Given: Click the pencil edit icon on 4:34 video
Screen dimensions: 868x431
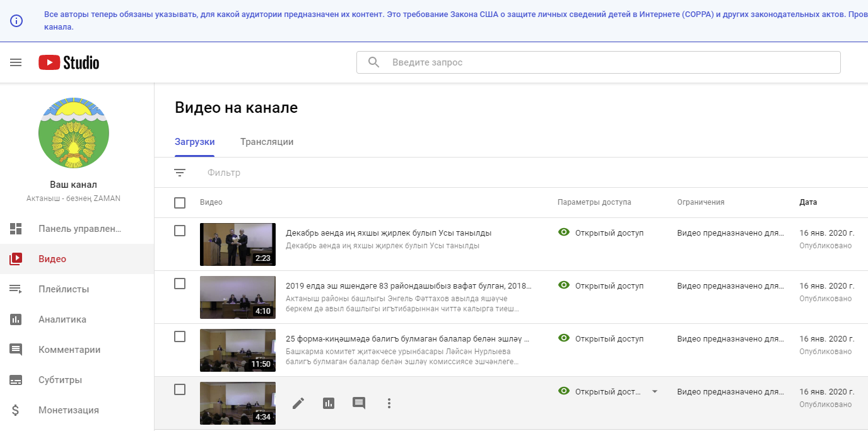Looking at the screenshot, I should pyautogui.click(x=298, y=403).
